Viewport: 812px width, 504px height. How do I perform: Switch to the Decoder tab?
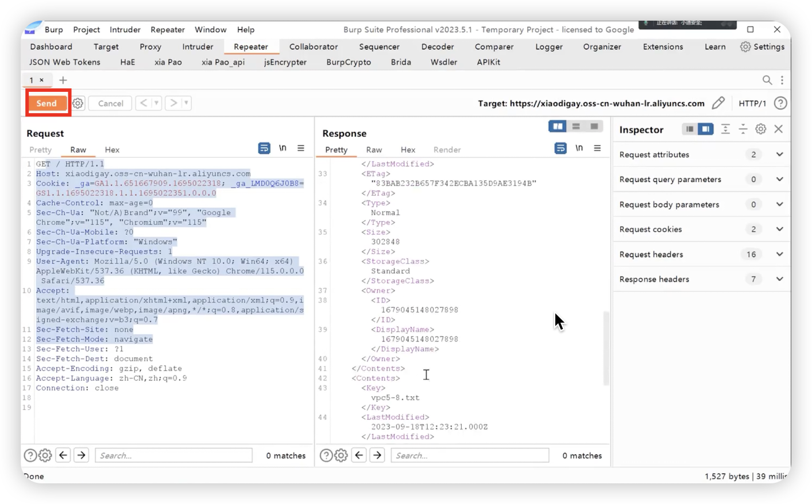pyautogui.click(x=438, y=46)
